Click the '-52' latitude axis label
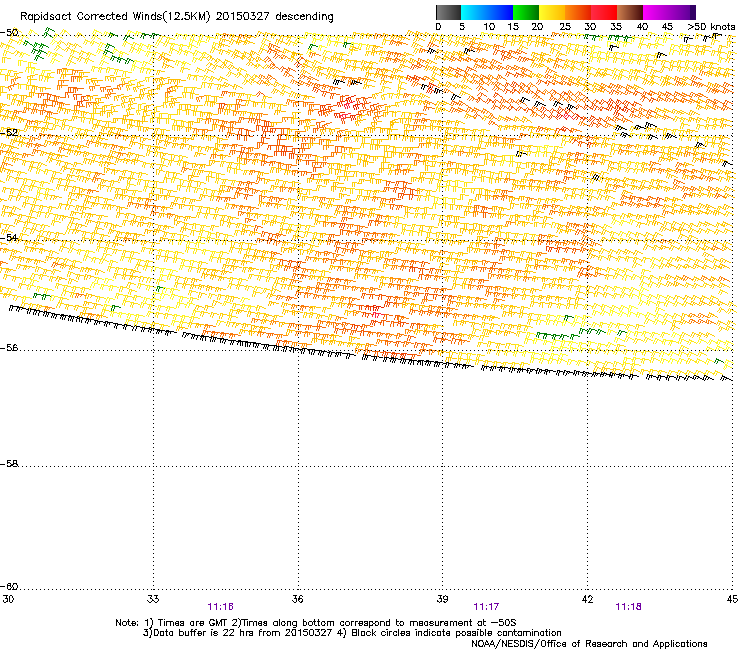Image resolution: width=740 pixels, height=650 pixels. 9,133
